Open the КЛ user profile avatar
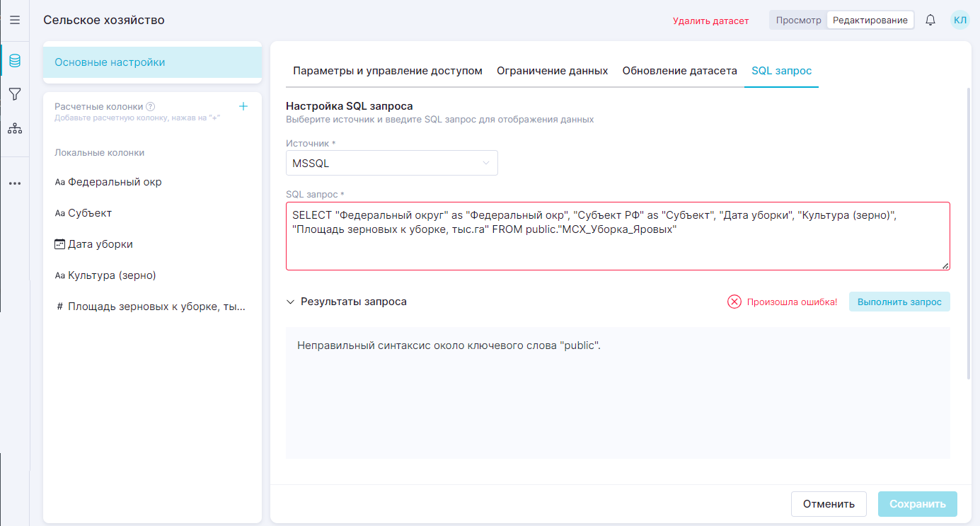This screenshot has height=526, width=980. pyautogui.click(x=959, y=20)
